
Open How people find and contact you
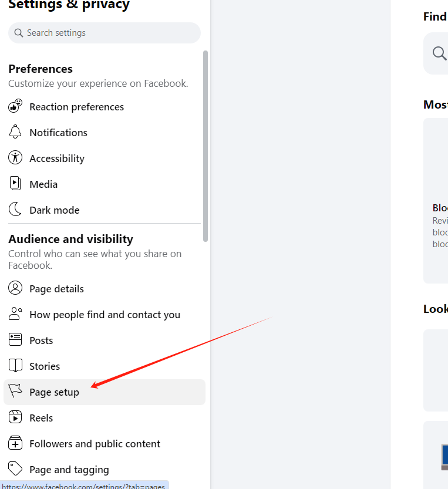click(105, 315)
